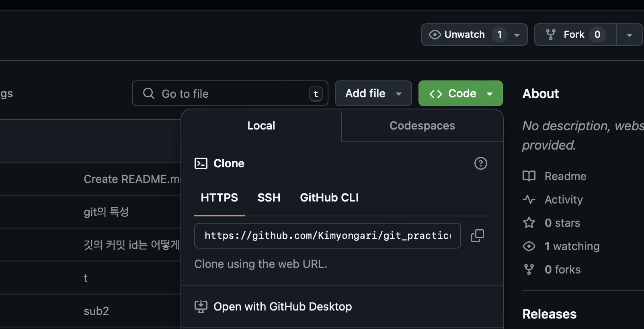
Task: Switch to the Codespaces tab
Action: pos(422,125)
